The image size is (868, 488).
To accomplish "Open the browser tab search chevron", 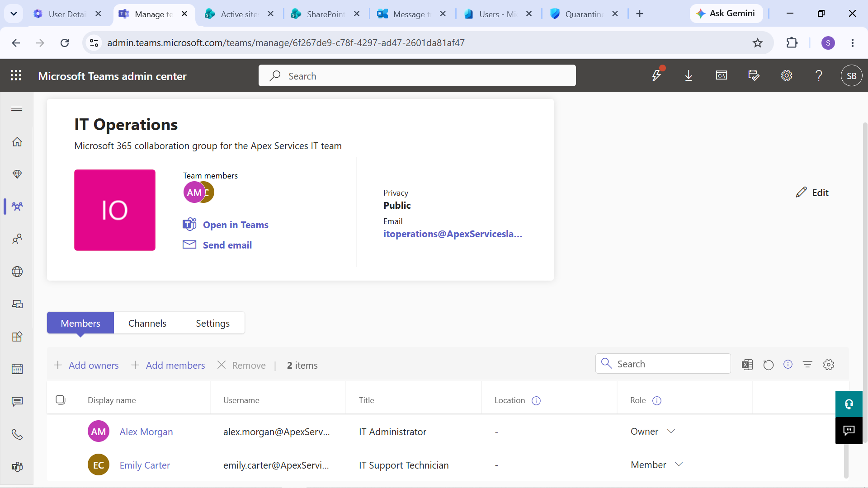I will (x=14, y=14).
